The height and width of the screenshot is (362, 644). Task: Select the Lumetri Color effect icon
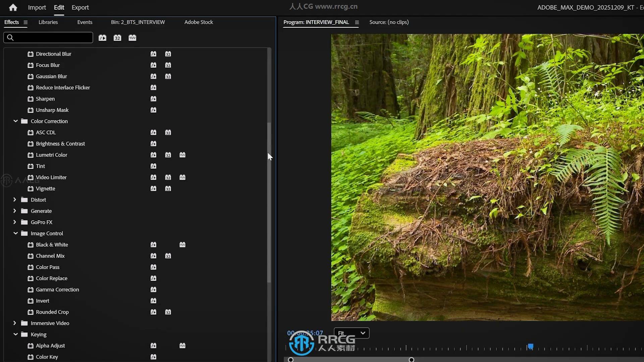(x=31, y=155)
